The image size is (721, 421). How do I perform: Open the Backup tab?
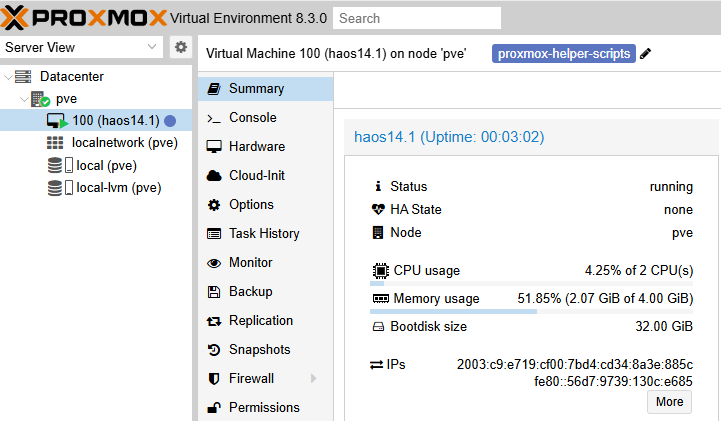pyautogui.click(x=265, y=291)
